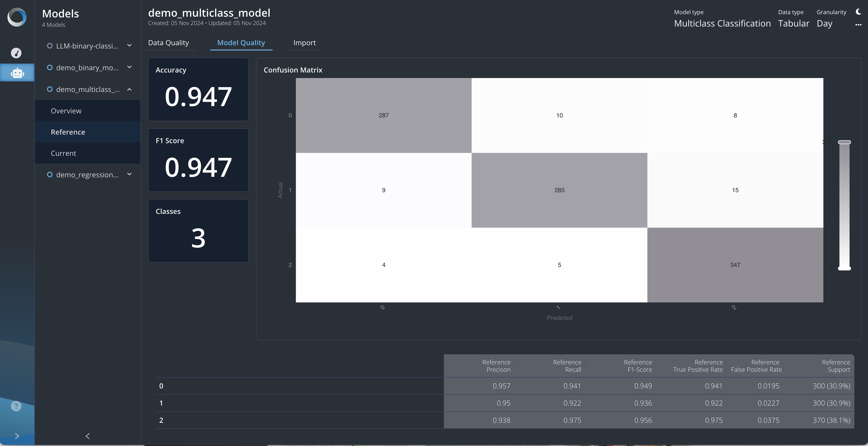
Task: Collapse the demo_multiclass_... model chevron
Action: point(129,89)
